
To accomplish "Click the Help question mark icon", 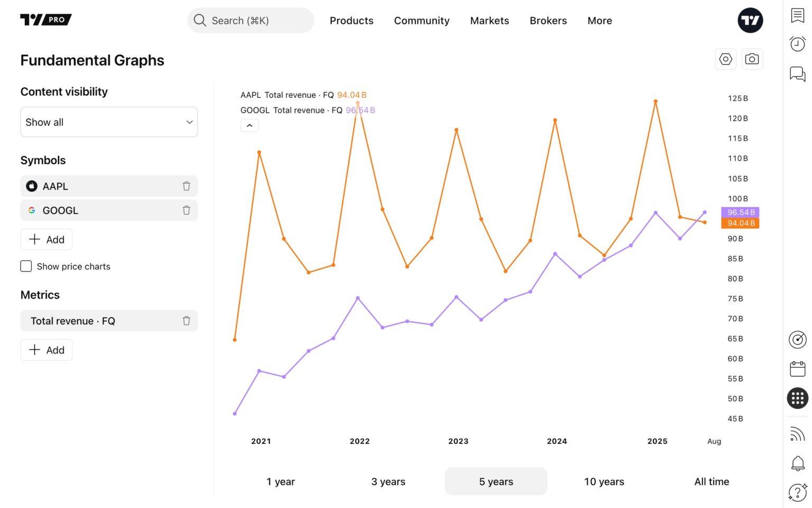I will [798, 493].
